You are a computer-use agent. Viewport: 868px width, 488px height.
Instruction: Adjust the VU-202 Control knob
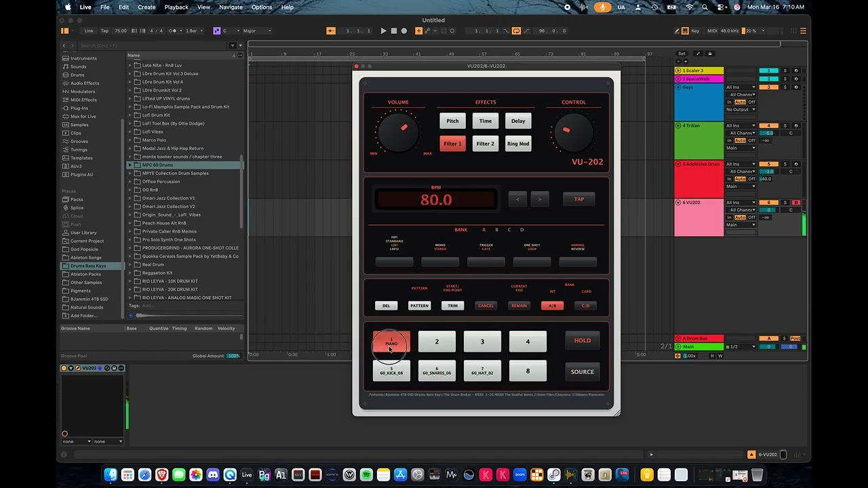click(x=574, y=132)
